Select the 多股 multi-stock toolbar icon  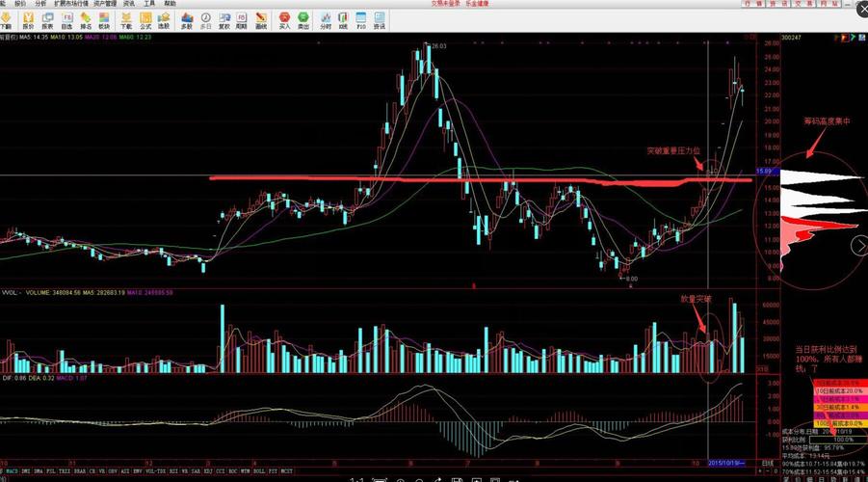187,21
